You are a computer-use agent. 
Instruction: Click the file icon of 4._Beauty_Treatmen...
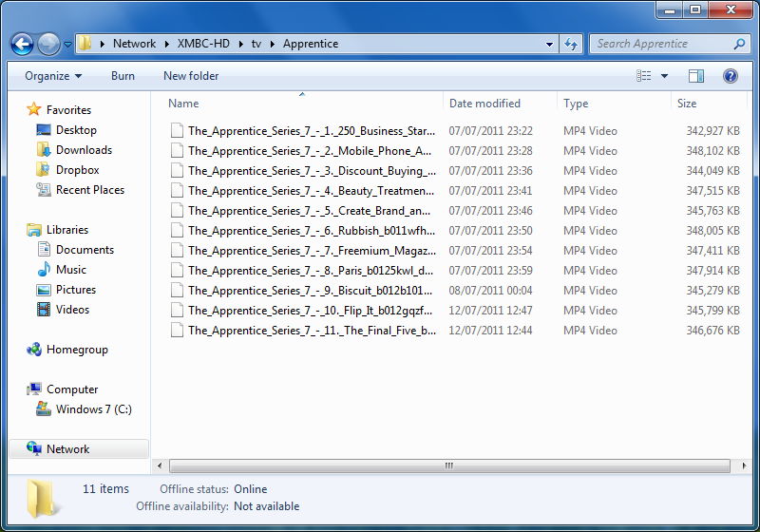pos(177,190)
